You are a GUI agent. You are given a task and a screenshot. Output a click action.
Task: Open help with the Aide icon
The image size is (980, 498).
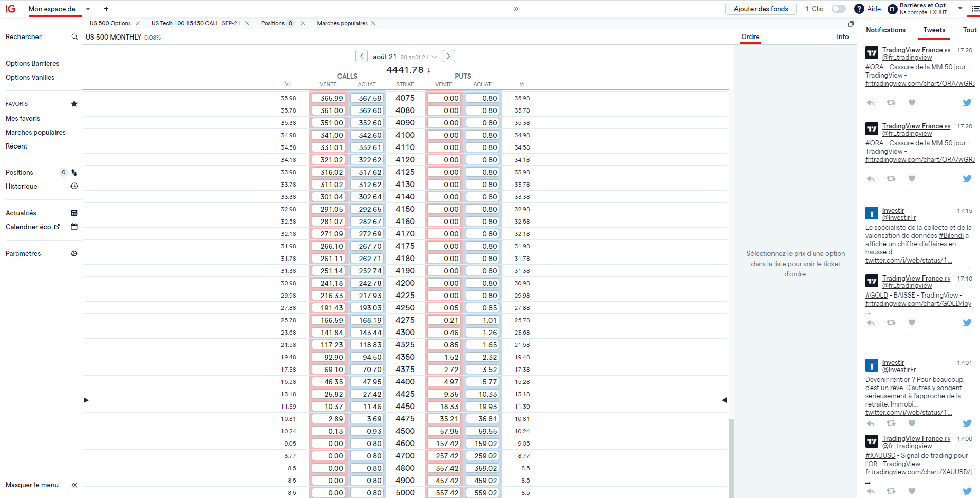pyautogui.click(x=859, y=9)
